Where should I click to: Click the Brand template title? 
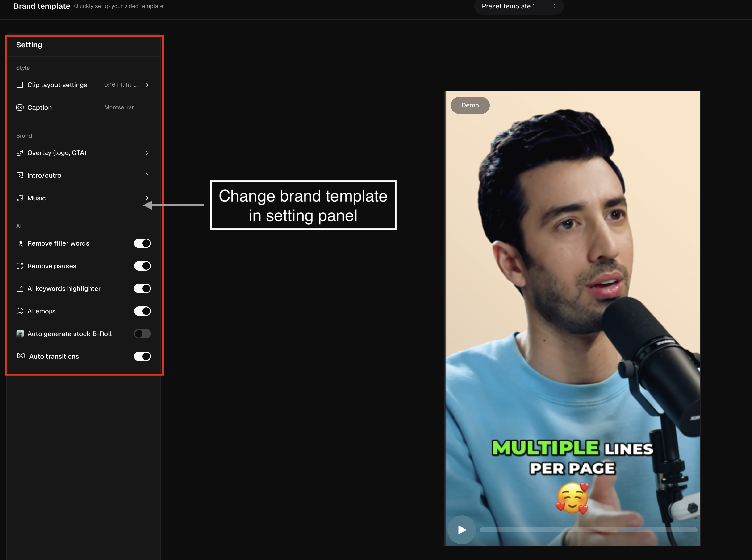[42, 6]
